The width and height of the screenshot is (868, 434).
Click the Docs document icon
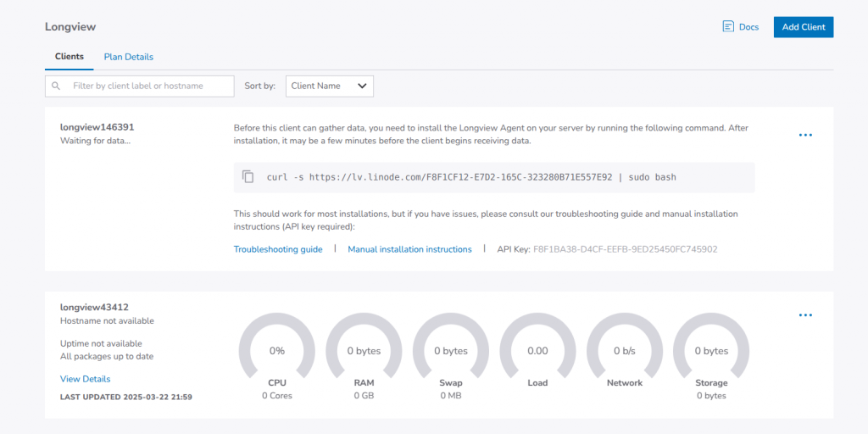pos(727,27)
